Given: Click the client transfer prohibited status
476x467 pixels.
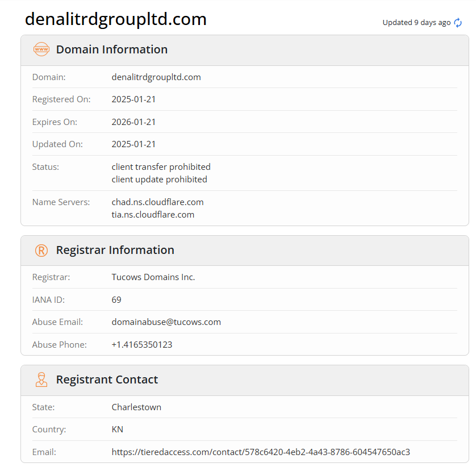Looking at the screenshot, I should [x=161, y=167].
